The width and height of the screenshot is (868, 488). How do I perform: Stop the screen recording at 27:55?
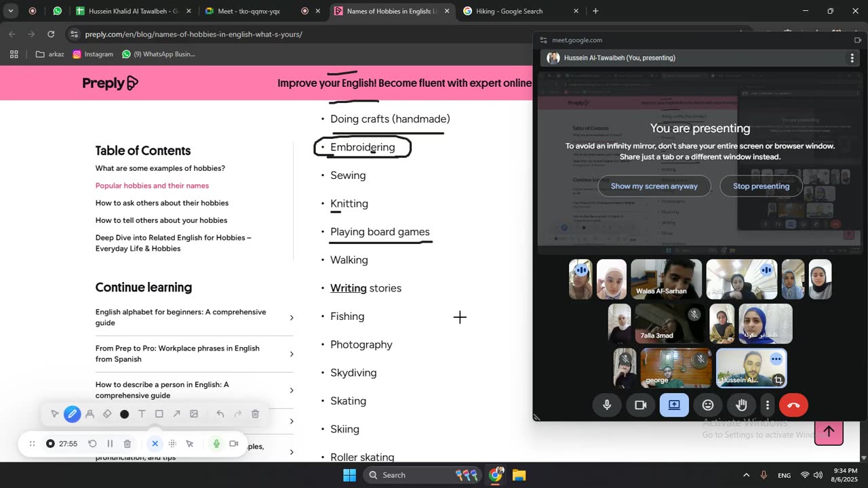pos(50,444)
